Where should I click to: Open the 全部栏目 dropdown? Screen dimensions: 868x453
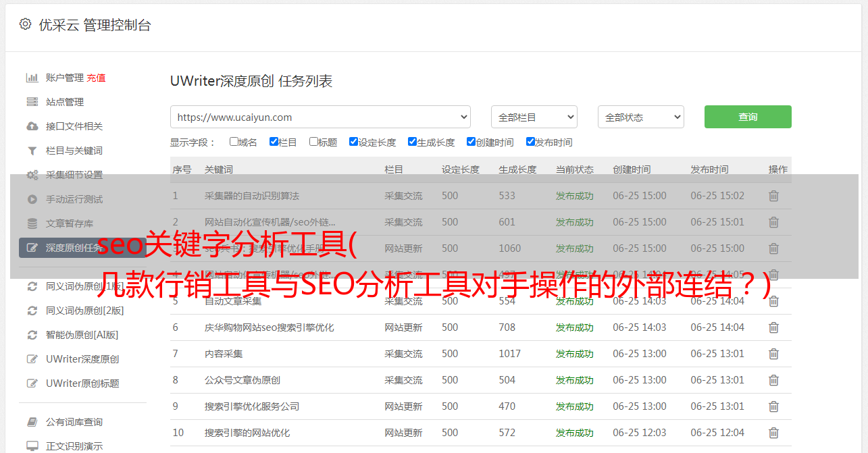click(534, 117)
